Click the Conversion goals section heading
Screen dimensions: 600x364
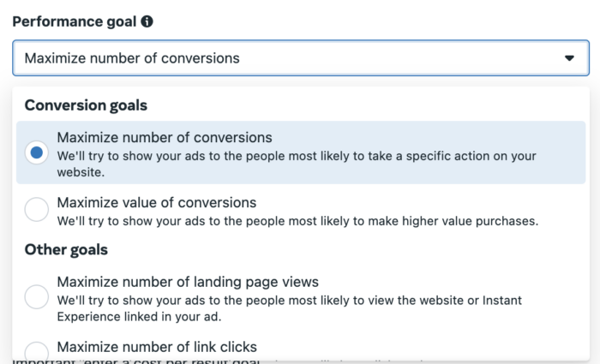point(86,105)
